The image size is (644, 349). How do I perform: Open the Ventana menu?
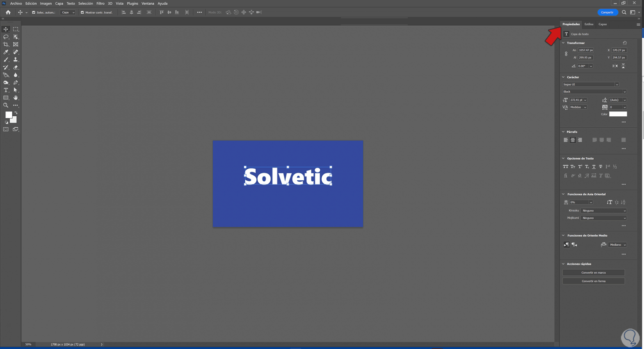pyautogui.click(x=148, y=4)
